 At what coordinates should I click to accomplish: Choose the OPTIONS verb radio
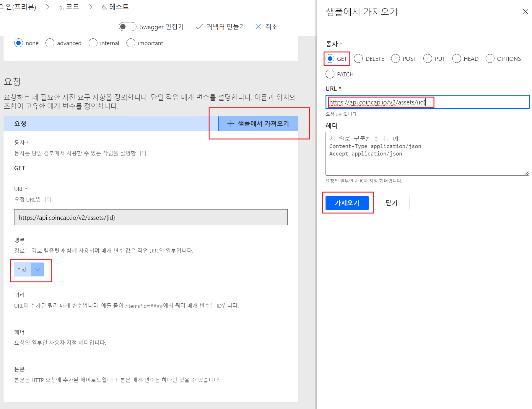tap(490, 58)
